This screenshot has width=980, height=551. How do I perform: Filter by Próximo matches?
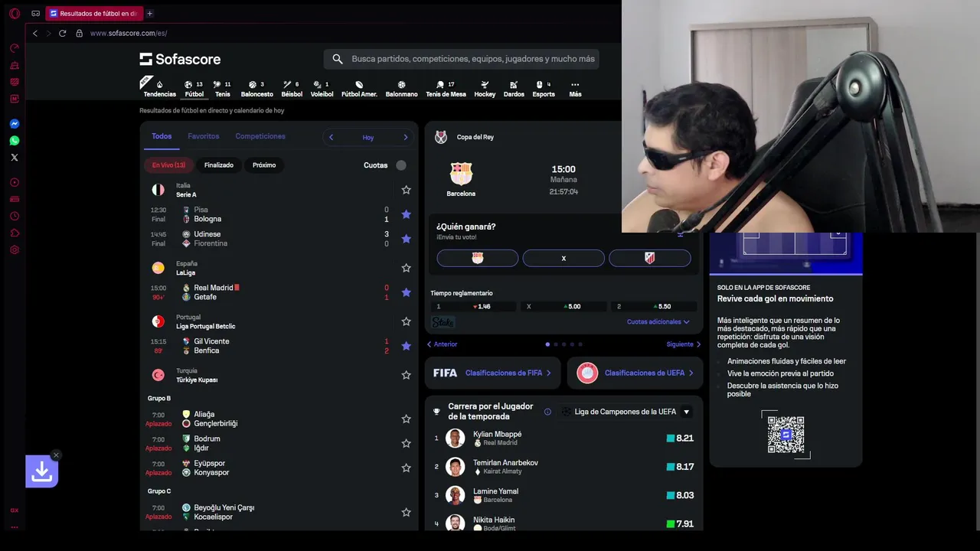[x=264, y=165]
